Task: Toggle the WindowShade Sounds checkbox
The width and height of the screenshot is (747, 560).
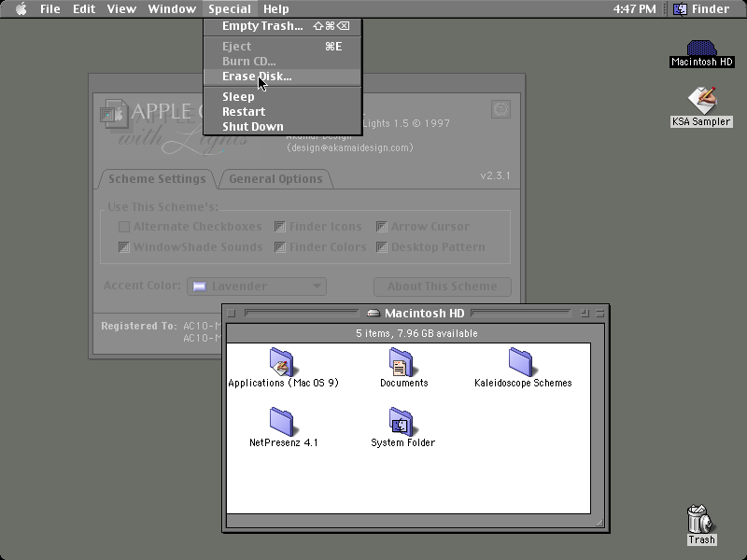Action: pyautogui.click(x=124, y=247)
